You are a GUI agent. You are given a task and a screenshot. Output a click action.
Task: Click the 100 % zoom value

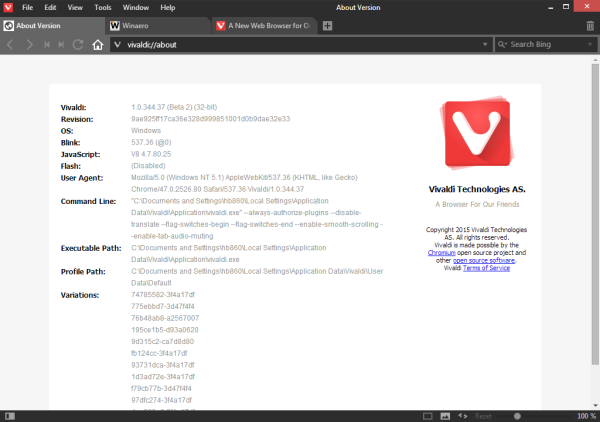587,416
